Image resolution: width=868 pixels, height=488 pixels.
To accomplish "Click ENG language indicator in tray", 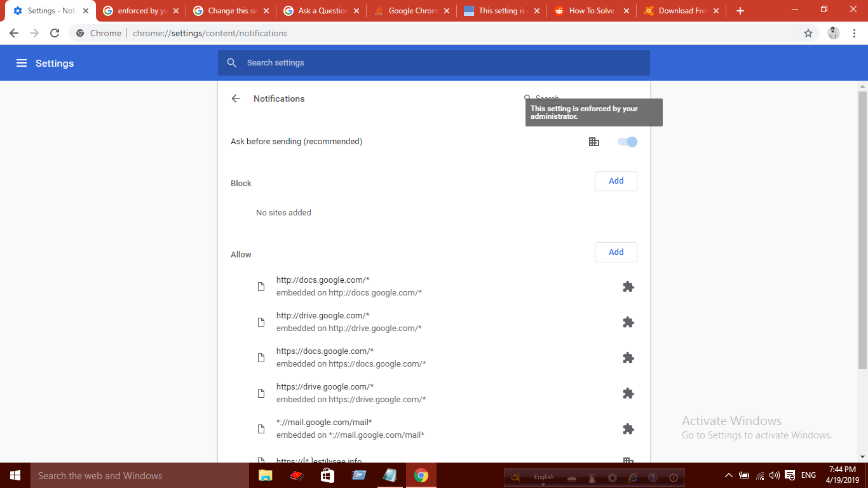I will 808,475.
